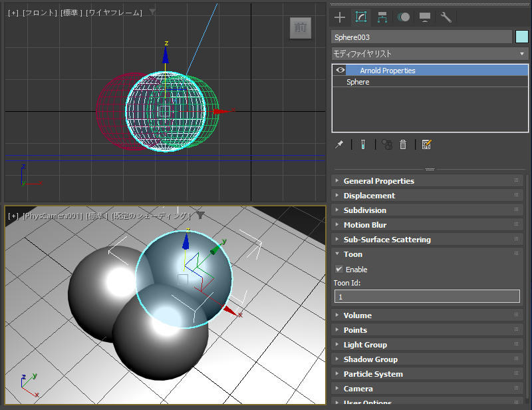Open the Hierarchy panel tab
The width and height of the screenshot is (532, 410).
coord(382,17)
